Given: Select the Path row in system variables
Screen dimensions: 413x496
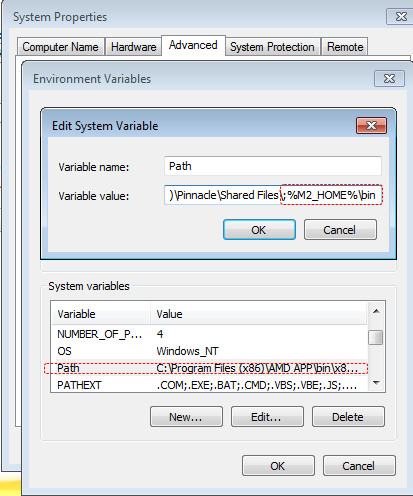Looking at the screenshot, I should coord(209,368).
